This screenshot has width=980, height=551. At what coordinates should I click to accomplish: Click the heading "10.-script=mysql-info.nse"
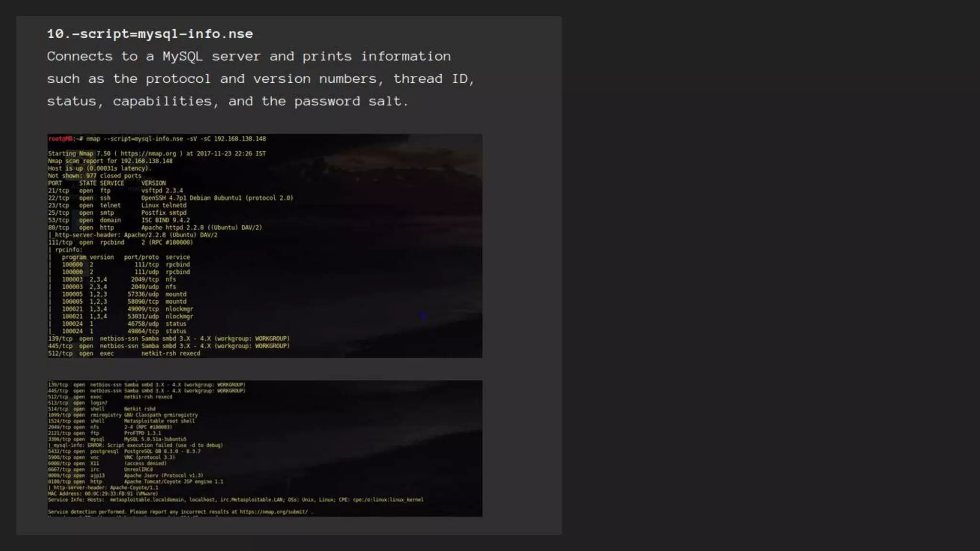coord(150,34)
